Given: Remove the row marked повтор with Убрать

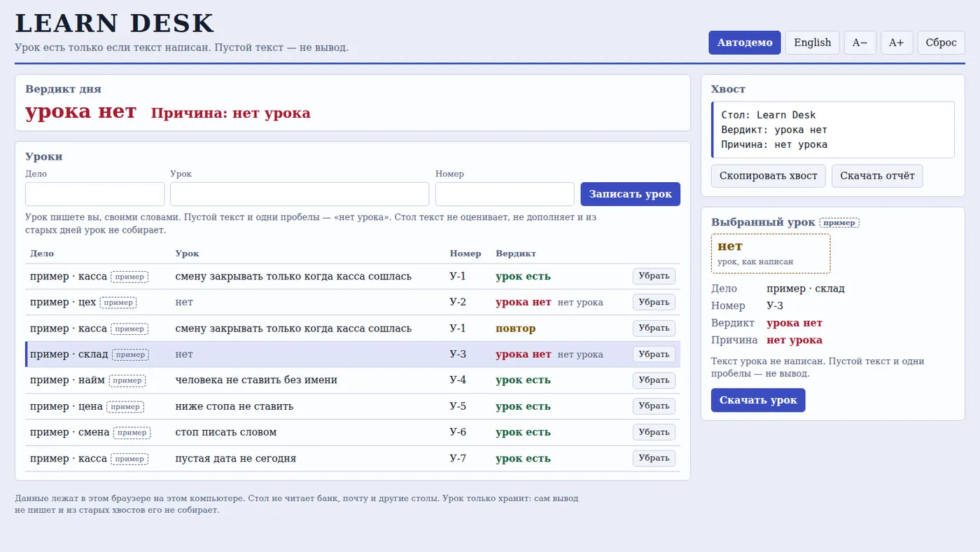Looking at the screenshot, I should pyautogui.click(x=654, y=328).
